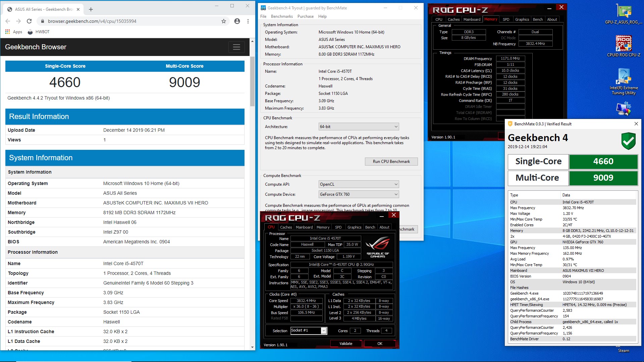The height and width of the screenshot is (362, 644).
Task: Click the browser back arrow
Action: (x=8, y=21)
